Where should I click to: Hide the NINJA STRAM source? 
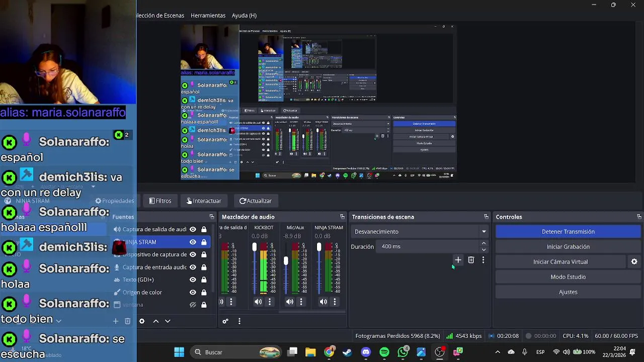coord(193,242)
